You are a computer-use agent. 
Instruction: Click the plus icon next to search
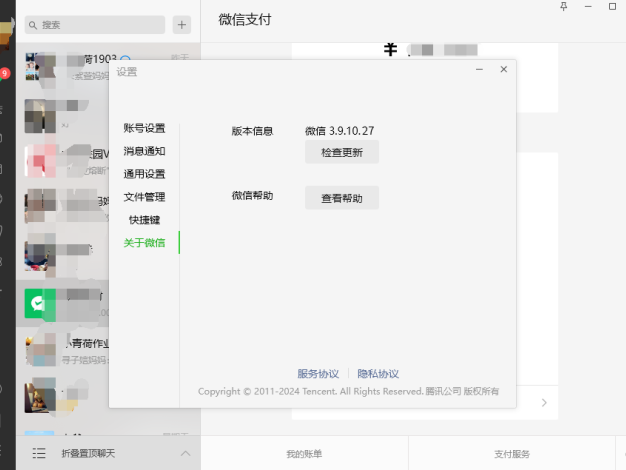click(x=182, y=25)
